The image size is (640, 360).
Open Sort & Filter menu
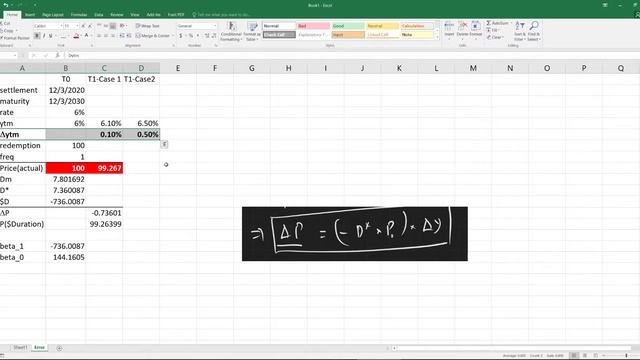[x=520, y=31]
